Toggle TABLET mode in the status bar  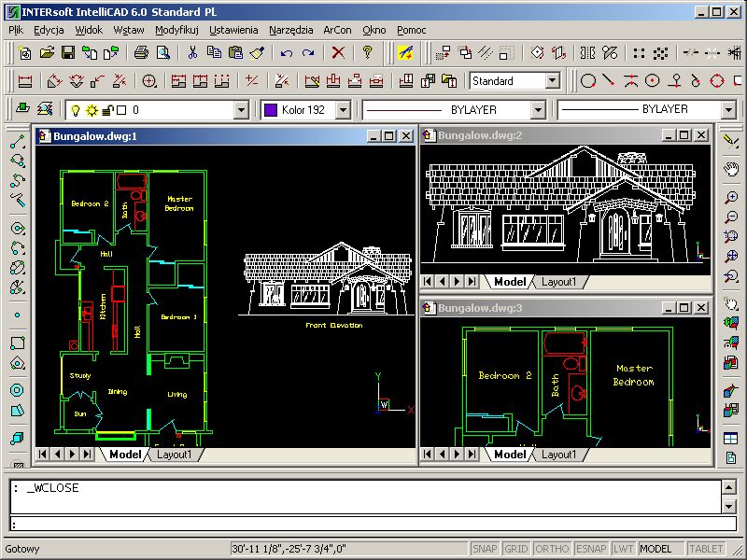pyautogui.click(x=706, y=549)
